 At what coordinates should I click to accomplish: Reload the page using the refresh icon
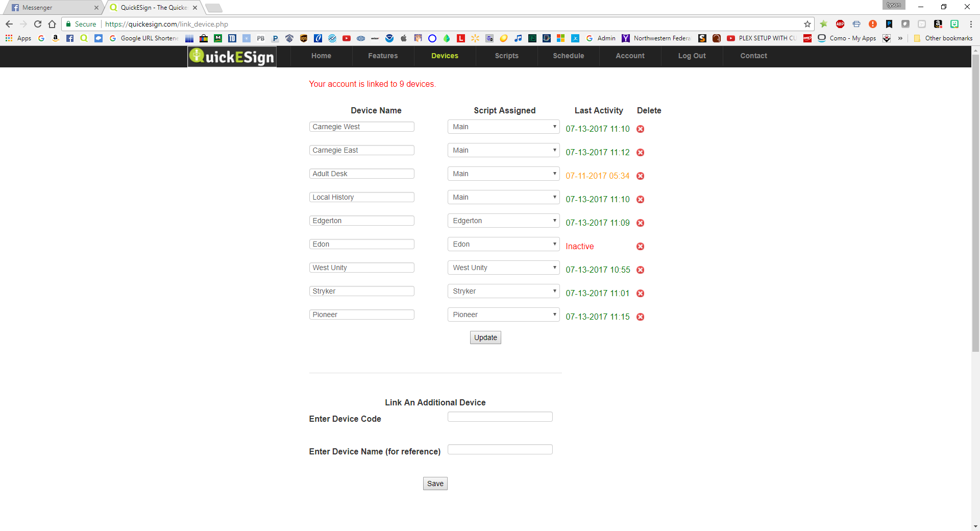click(x=38, y=24)
